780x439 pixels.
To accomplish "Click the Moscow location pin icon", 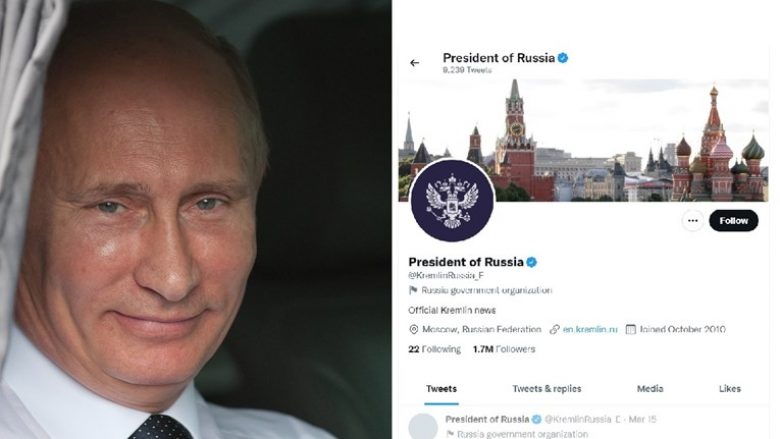I will point(413,329).
